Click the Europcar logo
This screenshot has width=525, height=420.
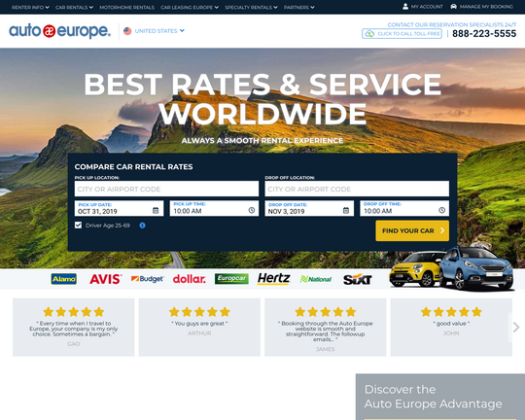231,279
